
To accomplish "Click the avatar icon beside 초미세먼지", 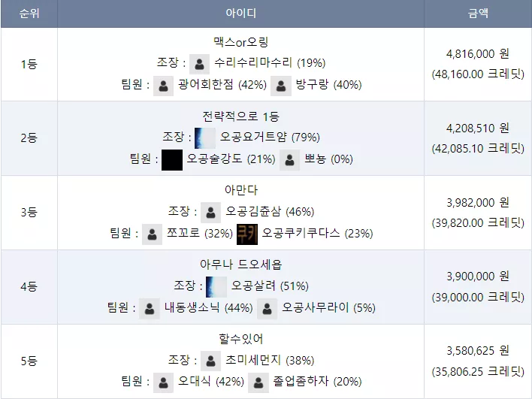I will click(x=210, y=361).
